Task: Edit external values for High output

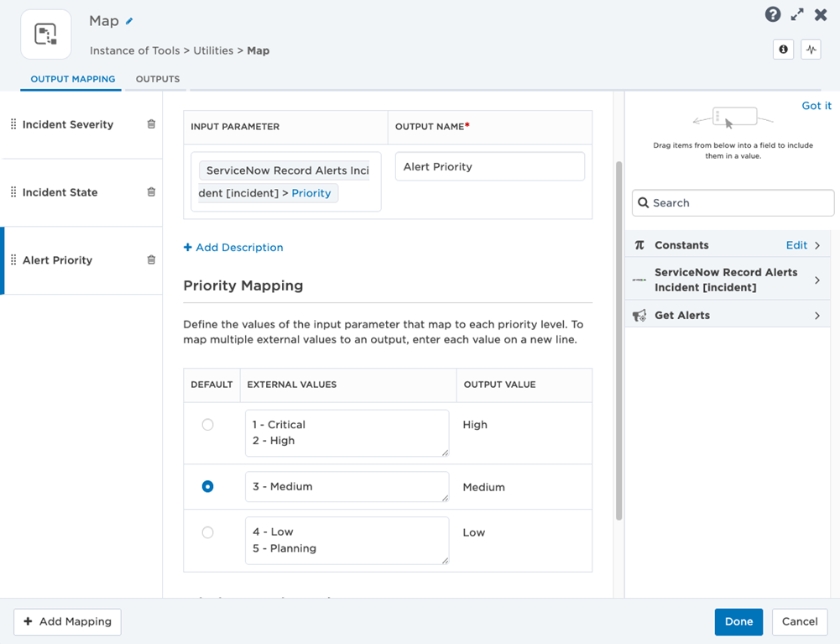Action: pos(347,433)
